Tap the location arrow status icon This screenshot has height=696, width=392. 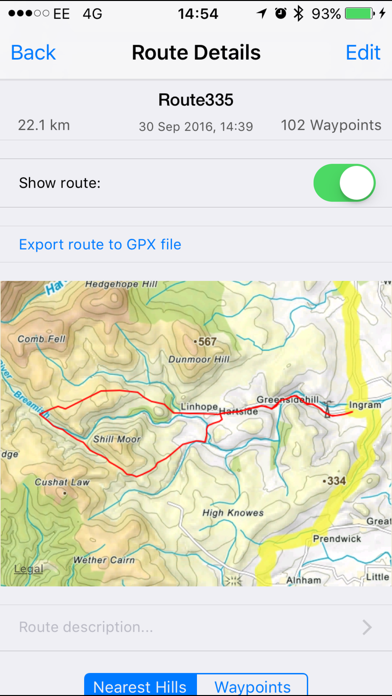click(x=262, y=14)
